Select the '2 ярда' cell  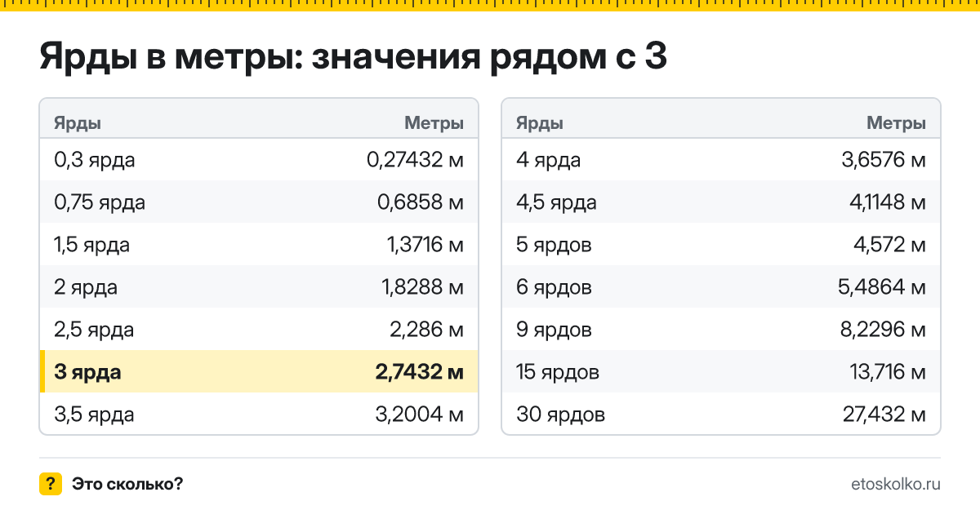[86, 287]
